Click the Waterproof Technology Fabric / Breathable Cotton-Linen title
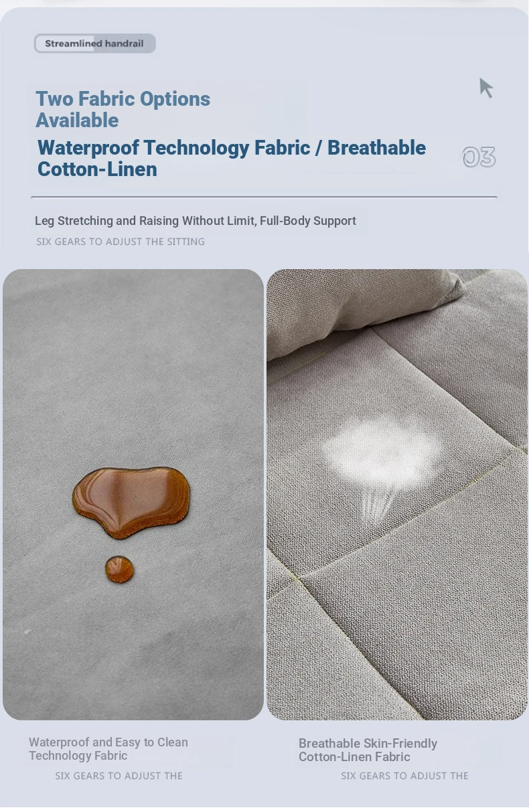The width and height of the screenshot is (529, 812). point(232,158)
